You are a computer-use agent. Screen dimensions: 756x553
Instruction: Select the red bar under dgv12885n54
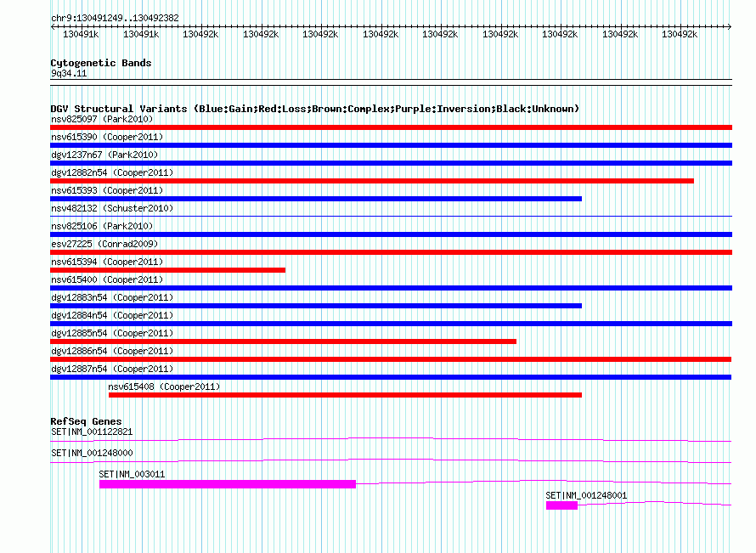coord(283,341)
